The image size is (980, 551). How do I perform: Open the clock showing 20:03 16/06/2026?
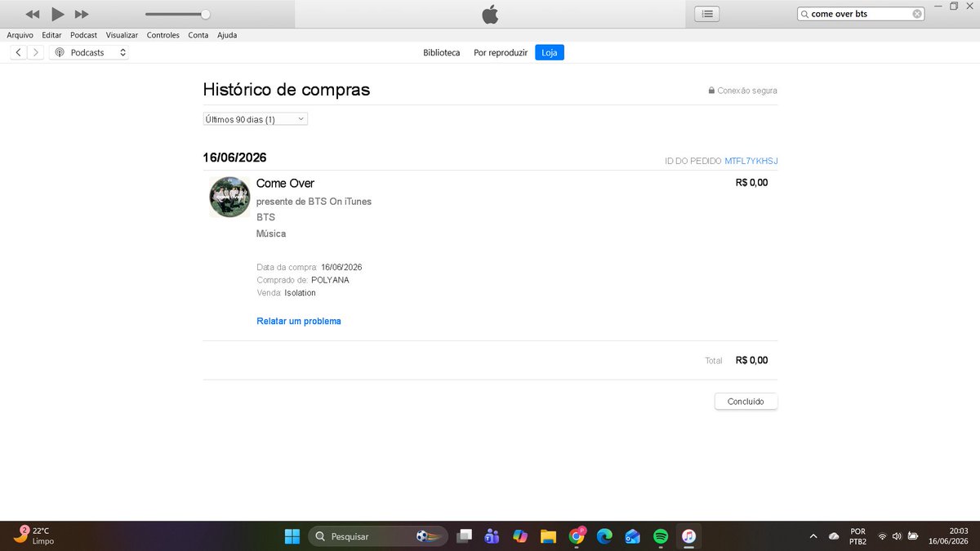click(947, 536)
